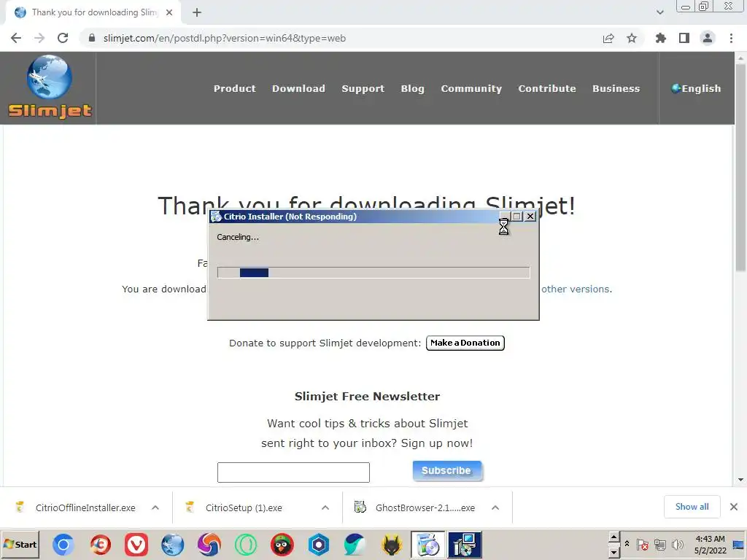Open the tab search chevron
The width and height of the screenshot is (747, 560).
(x=659, y=12)
